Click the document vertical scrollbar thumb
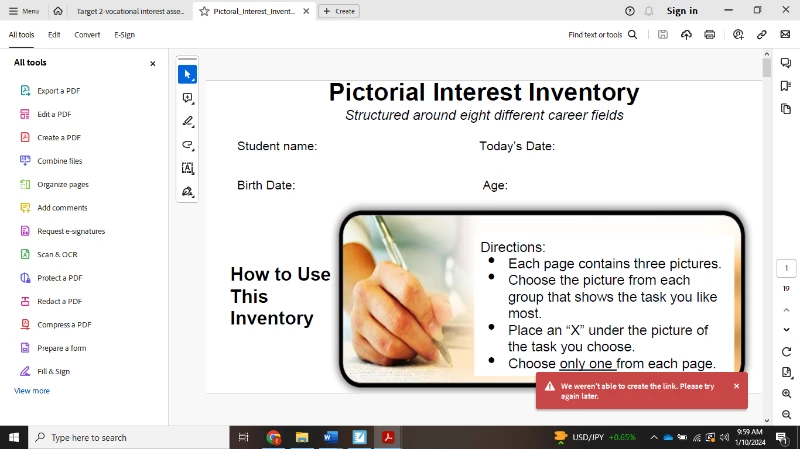 pos(766,68)
